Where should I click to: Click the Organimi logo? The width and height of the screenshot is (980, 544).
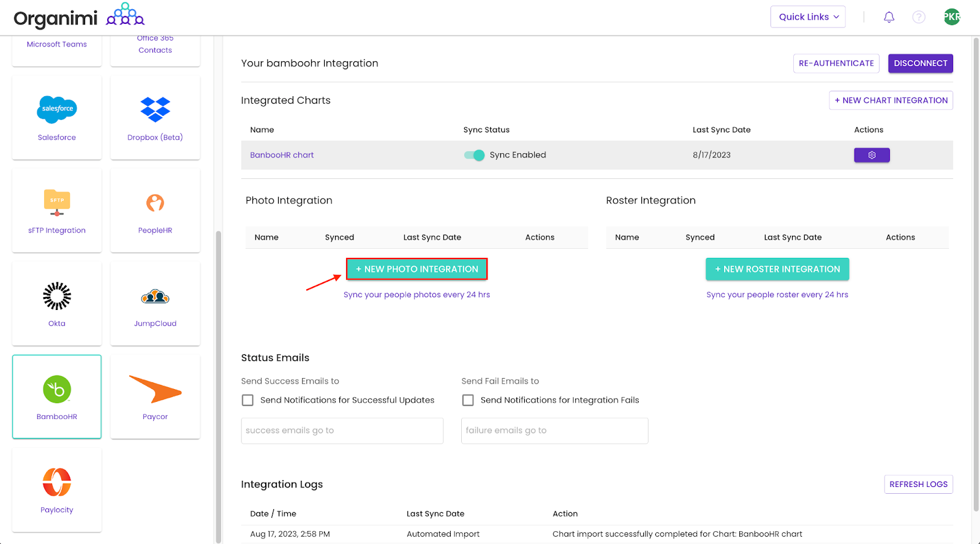(79, 17)
